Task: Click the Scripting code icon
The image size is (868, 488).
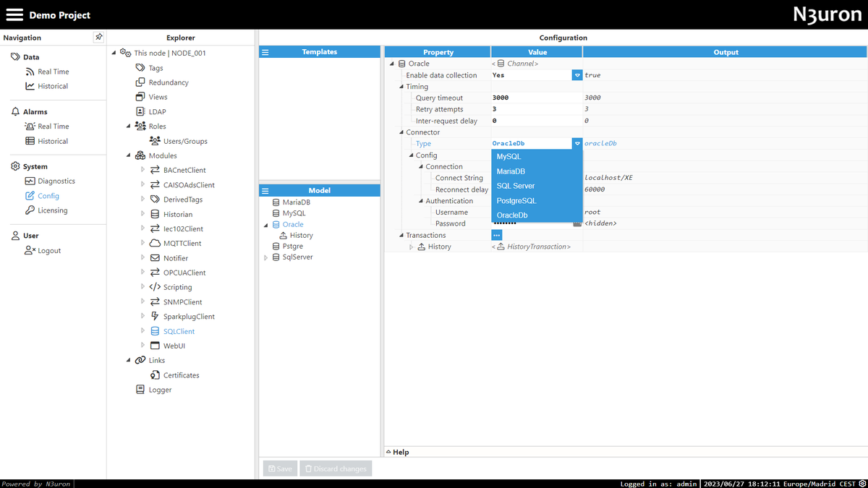Action: click(155, 287)
